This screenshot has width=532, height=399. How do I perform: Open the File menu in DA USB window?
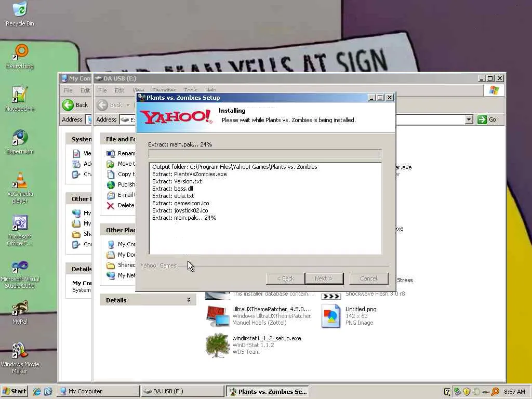point(102,90)
